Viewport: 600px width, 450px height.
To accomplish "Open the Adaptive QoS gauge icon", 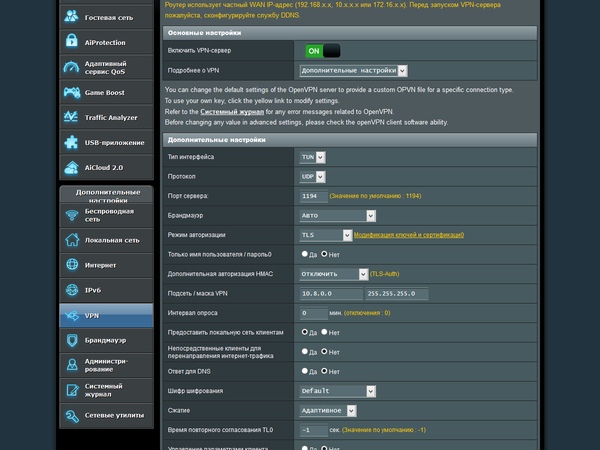I will pos(72,67).
